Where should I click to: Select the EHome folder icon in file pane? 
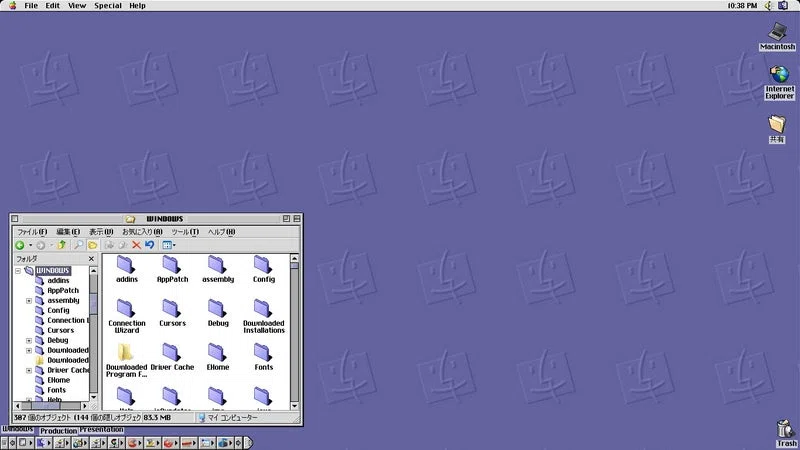tap(217, 353)
